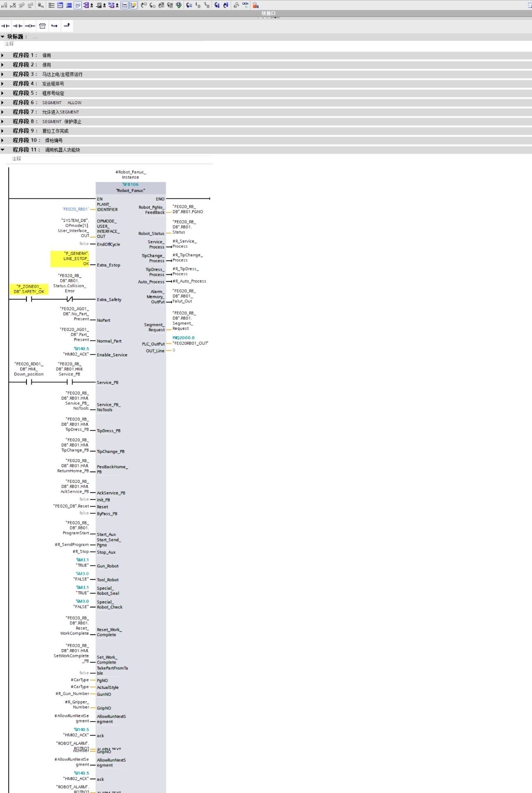The width and height of the screenshot is (532, 793).
Task: Click go to previous error icon
Action: 143,5
